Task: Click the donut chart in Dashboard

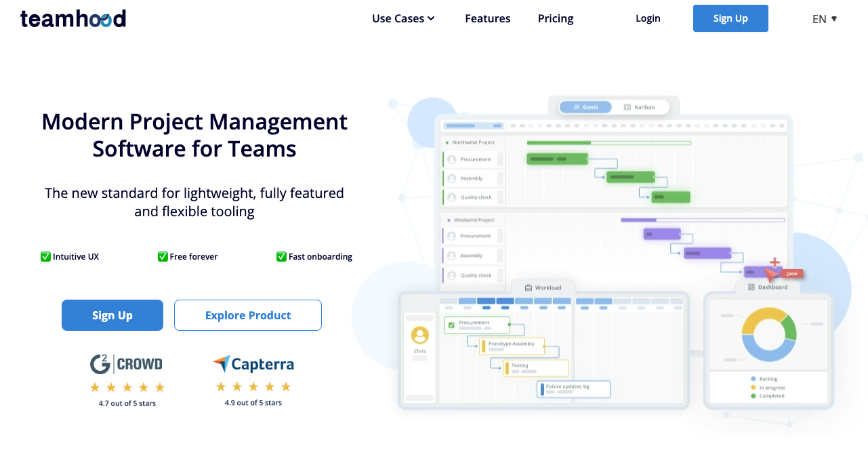Action: click(768, 336)
